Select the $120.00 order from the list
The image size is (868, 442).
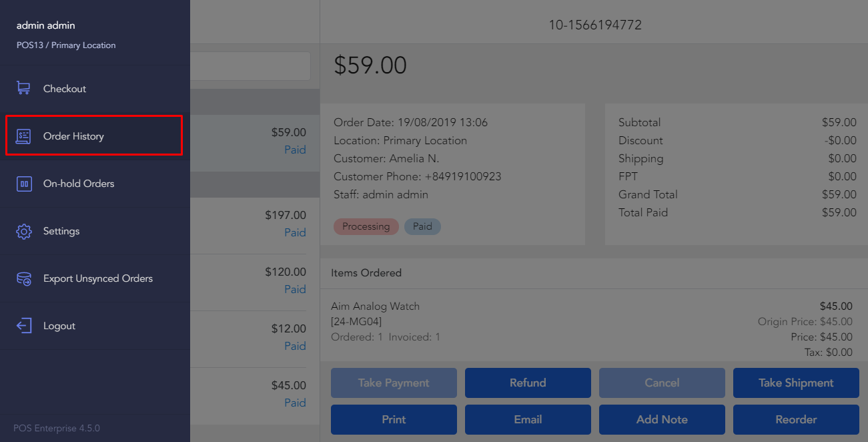(267, 280)
